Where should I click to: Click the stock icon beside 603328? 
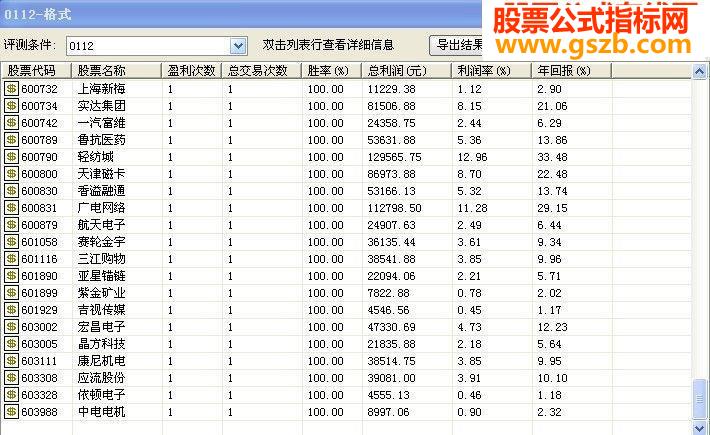[x=11, y=395]
